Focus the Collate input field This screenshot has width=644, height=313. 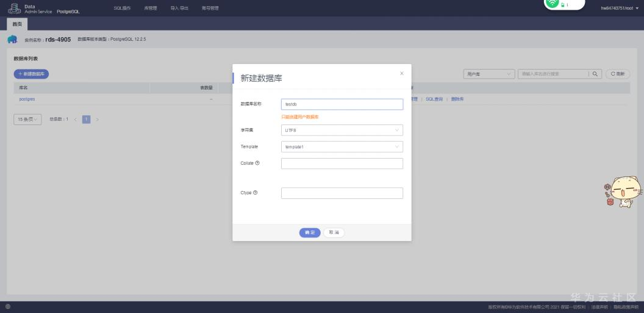[x=342, y=164]
